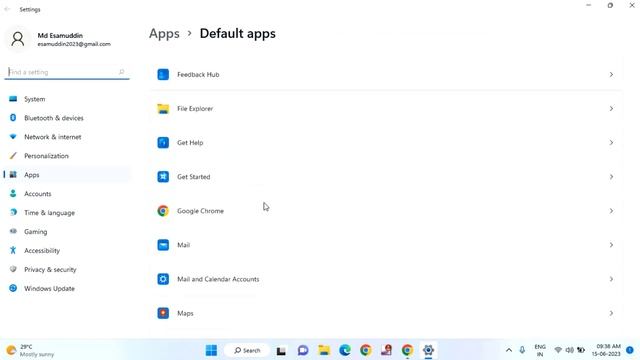Select the Mail app icon
640x360 pixels.
click(x=163, y=245)
